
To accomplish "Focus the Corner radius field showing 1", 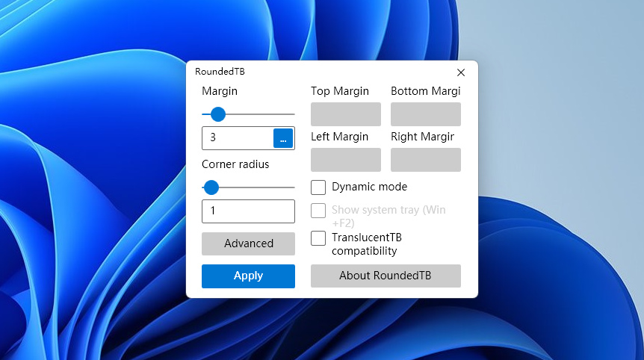I will point(248,211).
